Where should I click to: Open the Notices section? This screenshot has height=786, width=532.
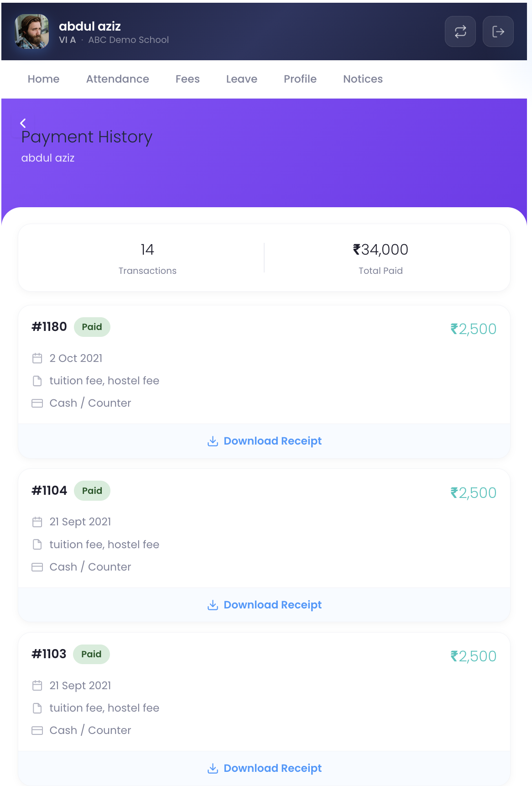pyautogui.click(x=363, y=79)
